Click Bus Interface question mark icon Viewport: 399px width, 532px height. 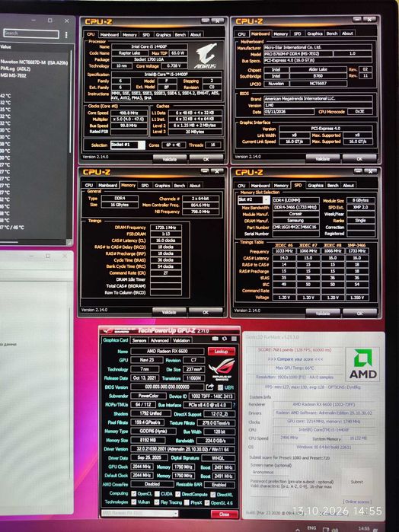tap(234, 405)
